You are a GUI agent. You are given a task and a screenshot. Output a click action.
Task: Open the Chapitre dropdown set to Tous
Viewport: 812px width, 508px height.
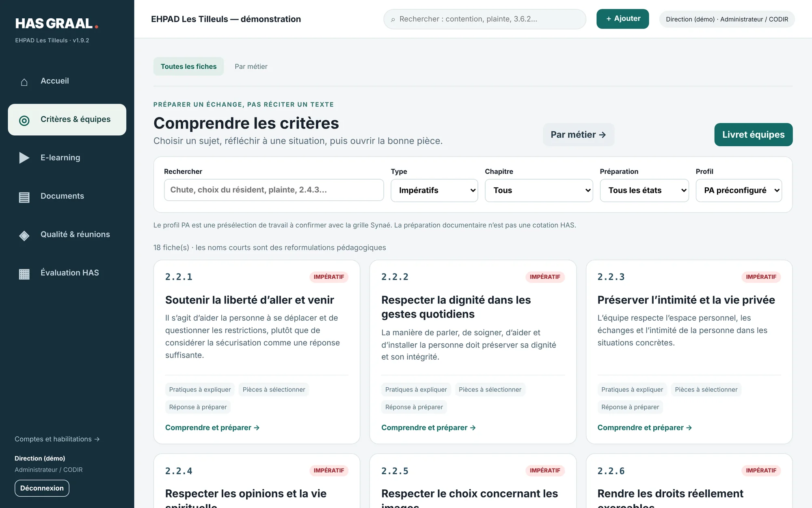coord(539,190)
